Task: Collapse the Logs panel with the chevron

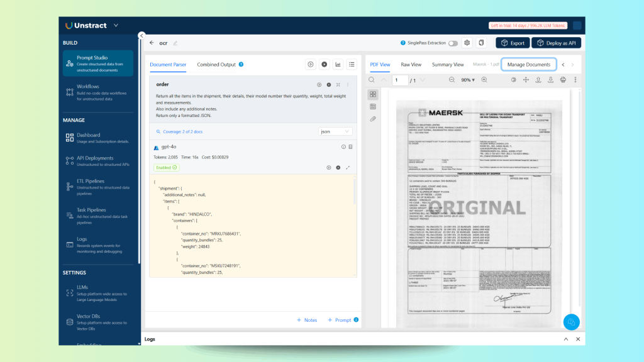Action: [x=564, y=339]
